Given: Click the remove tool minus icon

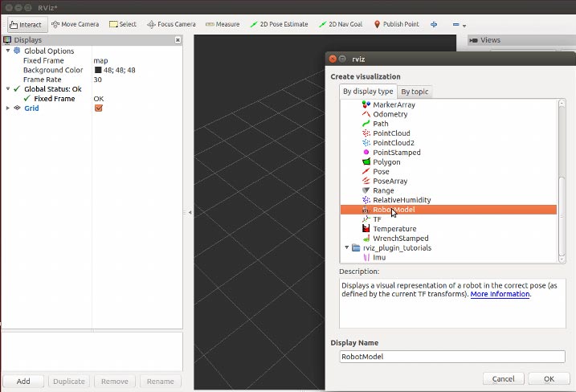Looking at the screenshot, I should (455, 25).
